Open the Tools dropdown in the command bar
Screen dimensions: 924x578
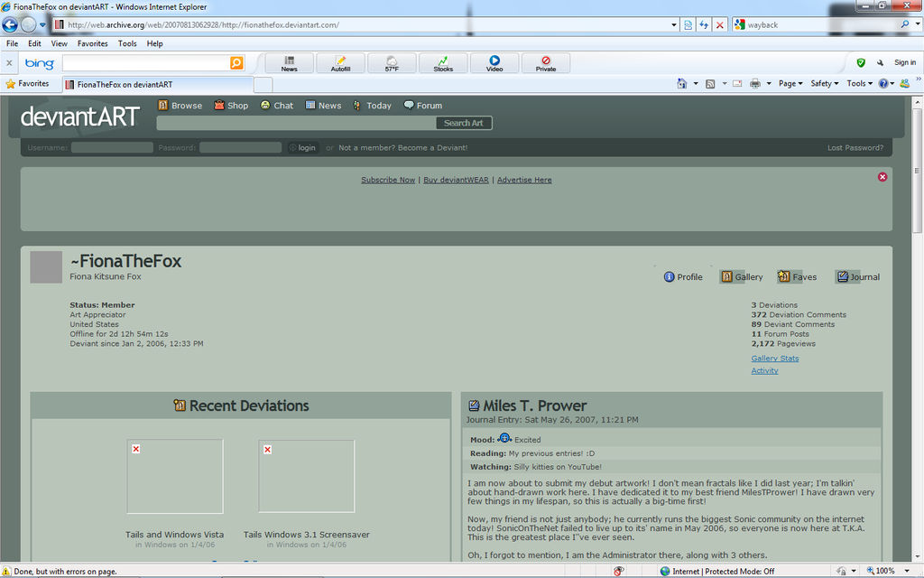859,84
